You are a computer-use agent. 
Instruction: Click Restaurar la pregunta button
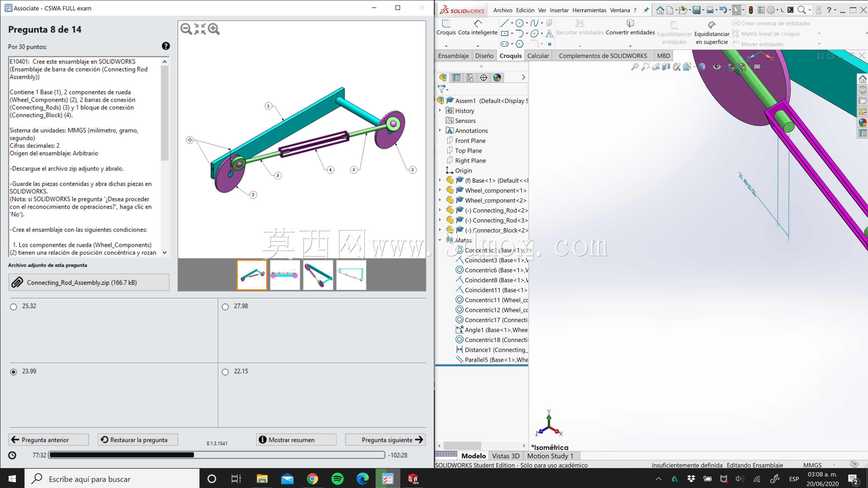[138, 440]
